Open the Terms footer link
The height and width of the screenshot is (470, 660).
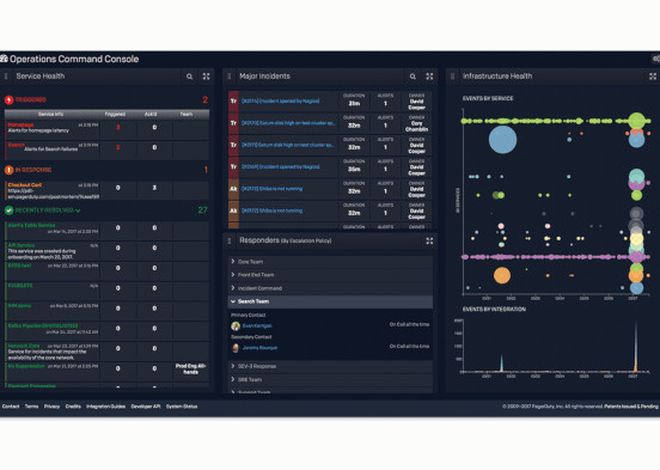pyautogui.click(x=32, y=406)
